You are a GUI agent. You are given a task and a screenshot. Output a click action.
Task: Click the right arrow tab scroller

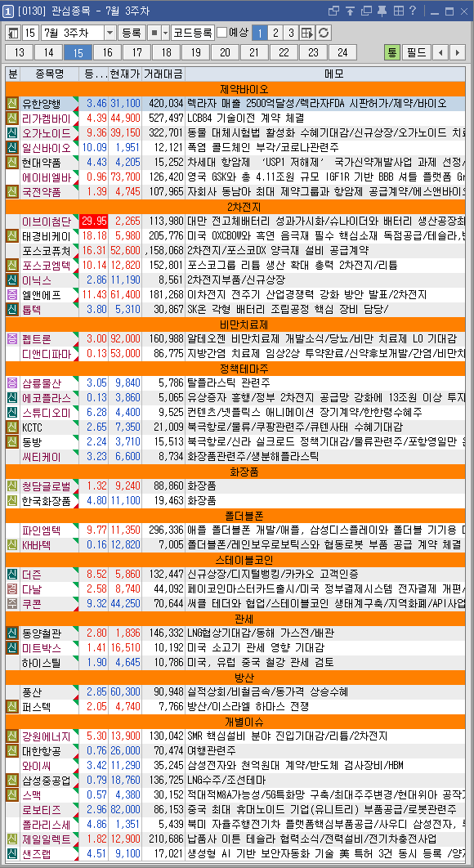(458, 52)
